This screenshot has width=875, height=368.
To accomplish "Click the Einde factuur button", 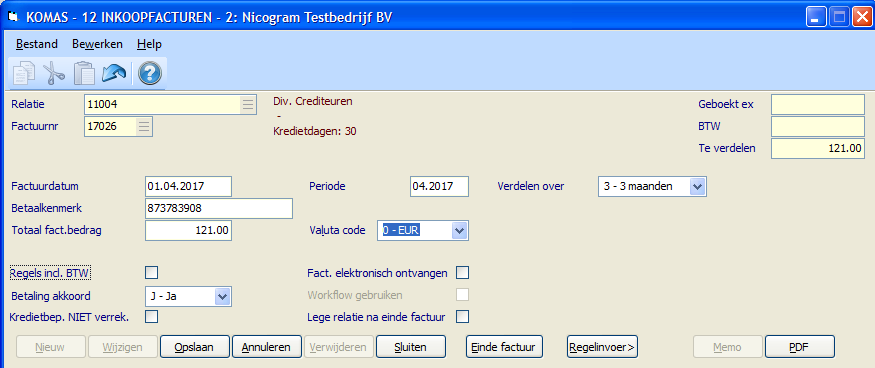I will [x=504, y=347].
